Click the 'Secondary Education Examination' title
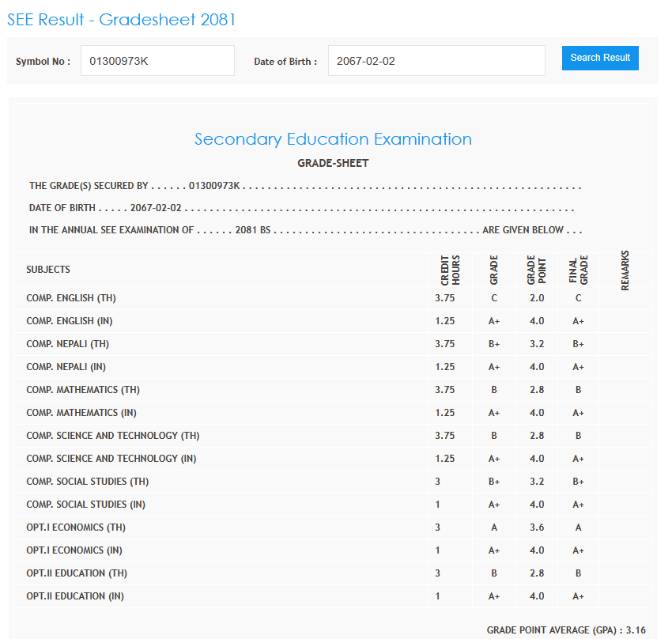 click(x=333, y=139)
